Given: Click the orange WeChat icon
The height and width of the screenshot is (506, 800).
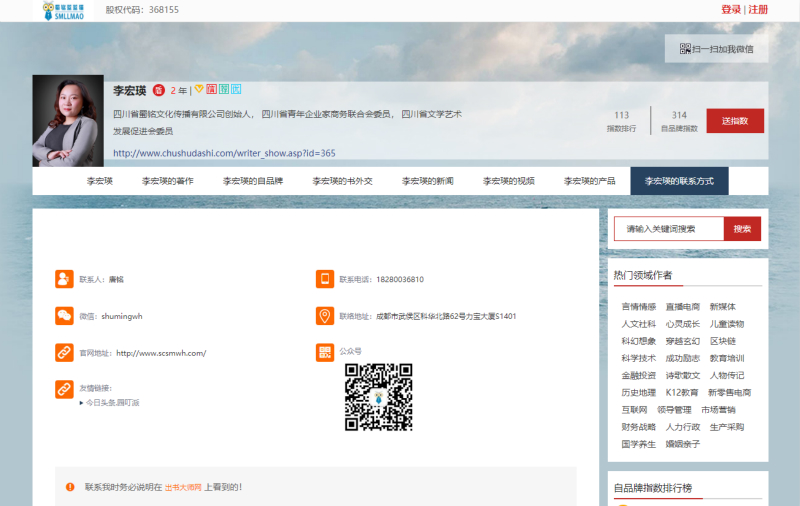Looking at the screenshot, I should (x=64, y=316).
